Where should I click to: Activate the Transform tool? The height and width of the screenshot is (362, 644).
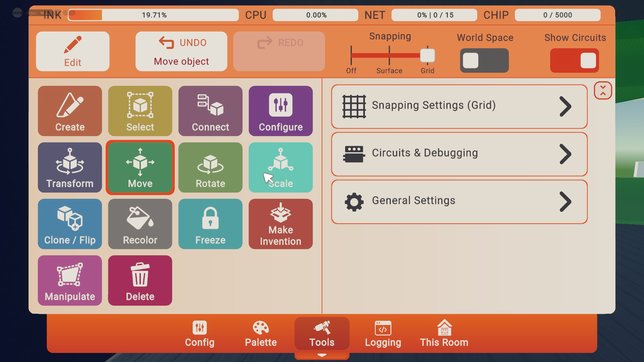pyautogui.click(x=70, y=168)
